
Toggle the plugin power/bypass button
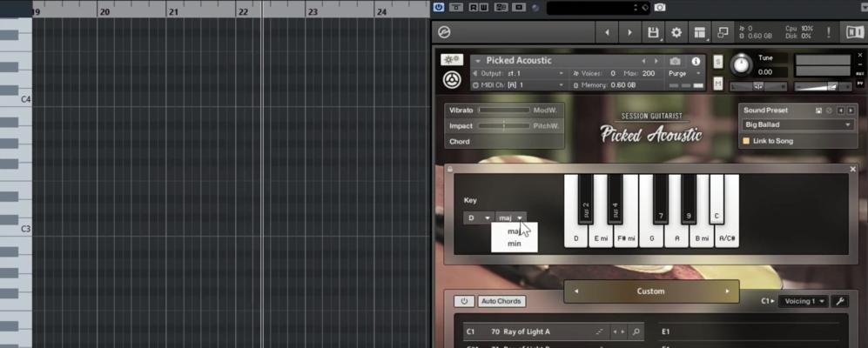click(439, 7)
